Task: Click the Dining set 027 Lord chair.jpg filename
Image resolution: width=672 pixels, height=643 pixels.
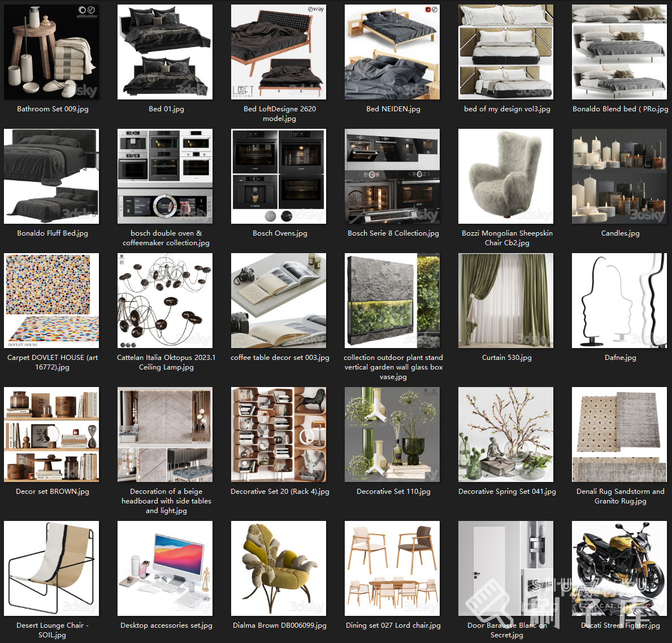Action: coord(393,625)
